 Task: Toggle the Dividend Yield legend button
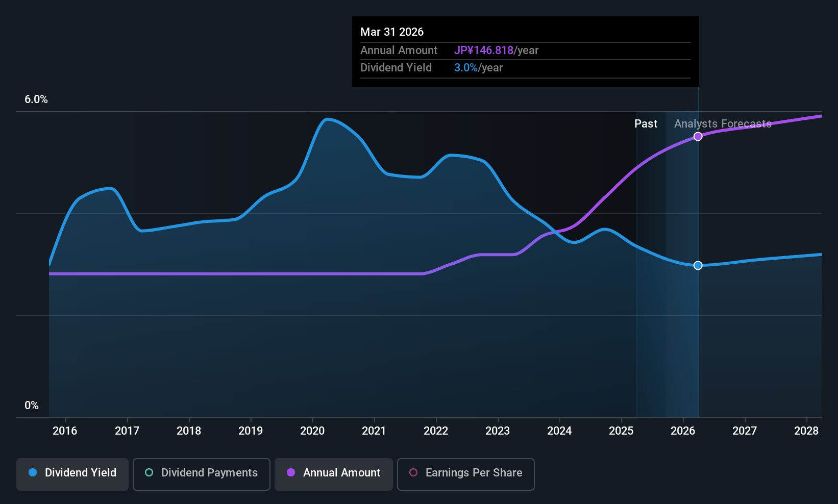(x=72, y=474)
